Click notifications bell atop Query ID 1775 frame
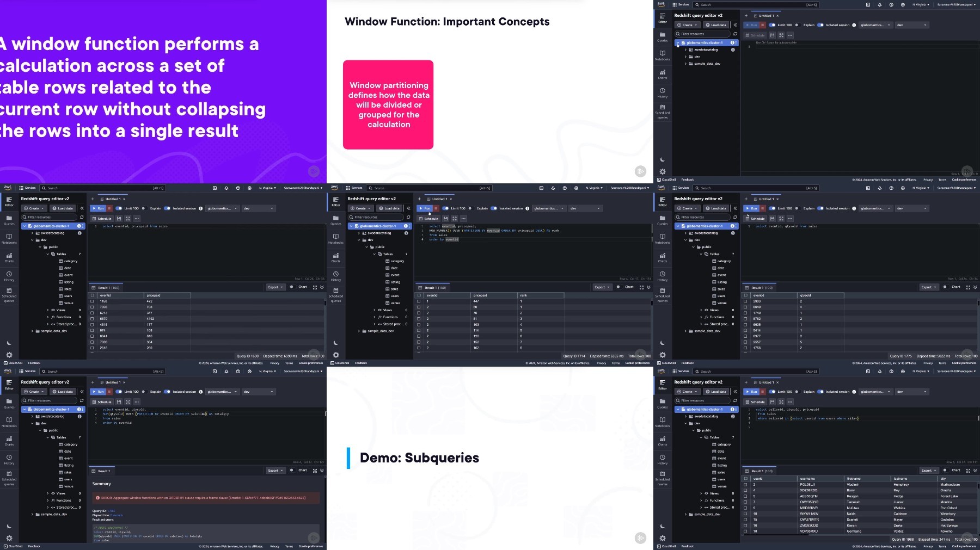 coord(879,188)
